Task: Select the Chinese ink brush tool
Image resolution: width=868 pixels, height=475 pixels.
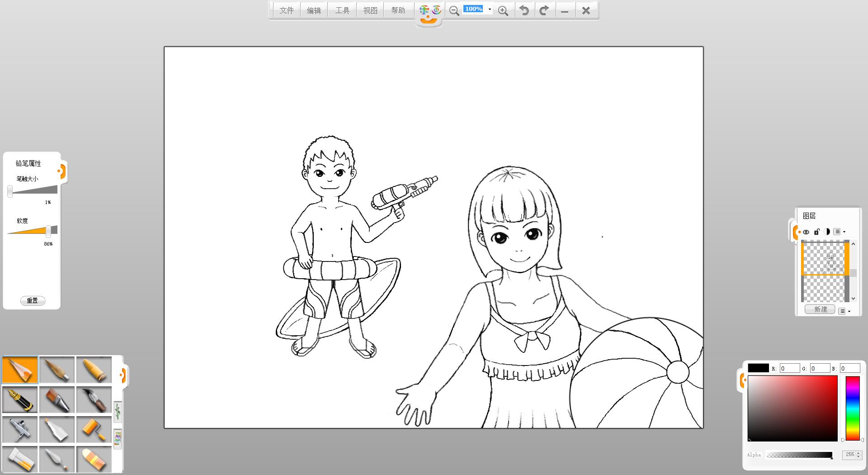Action: 94,399
